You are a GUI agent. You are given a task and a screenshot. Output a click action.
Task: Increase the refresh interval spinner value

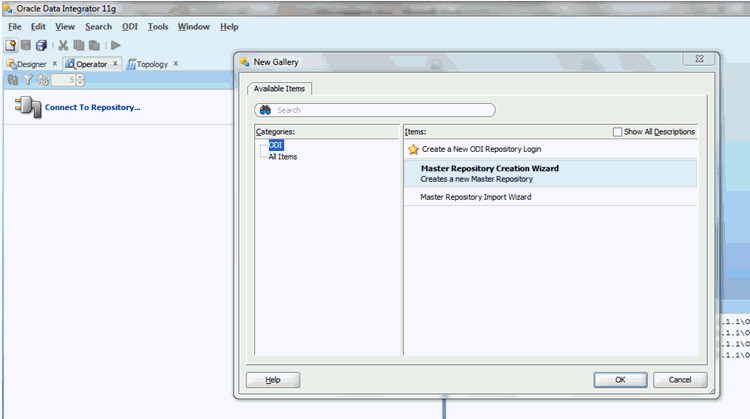click(x=80, y=77)
